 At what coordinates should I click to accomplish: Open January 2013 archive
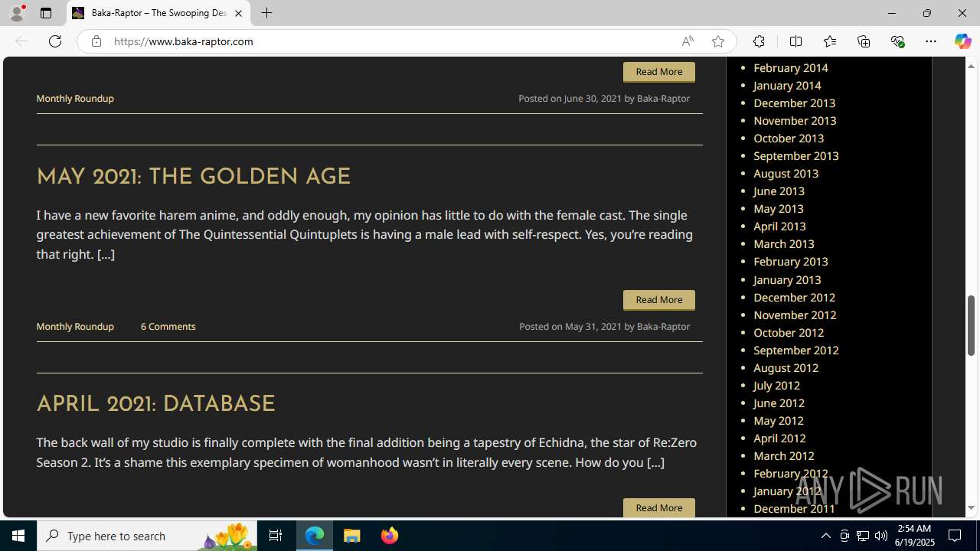[787, 280]
